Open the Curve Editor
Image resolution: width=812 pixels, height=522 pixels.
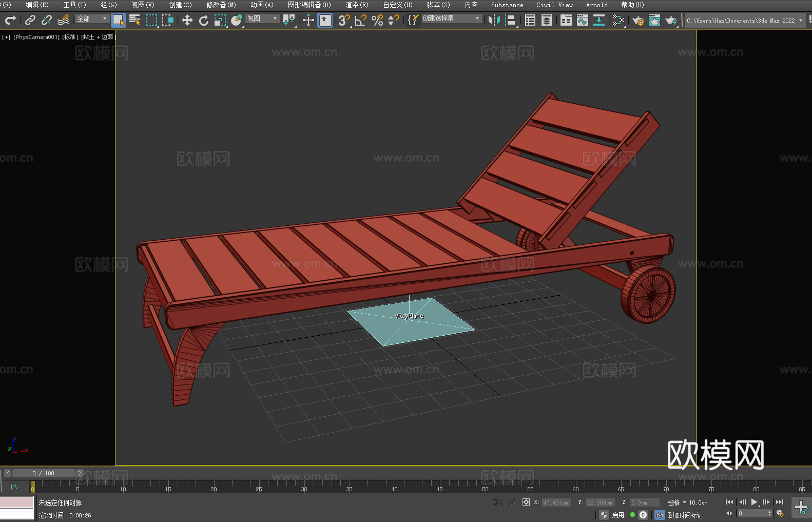click(x=582, y=20)
